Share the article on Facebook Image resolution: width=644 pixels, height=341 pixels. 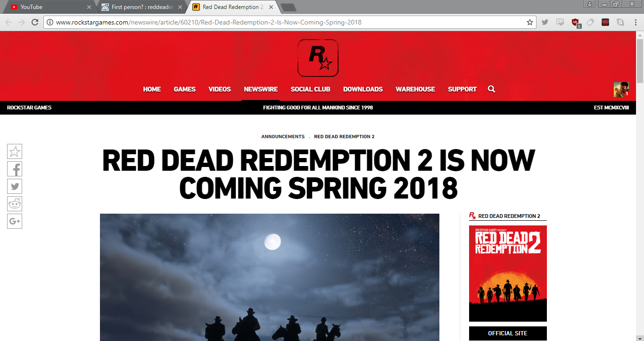[15, 169]
